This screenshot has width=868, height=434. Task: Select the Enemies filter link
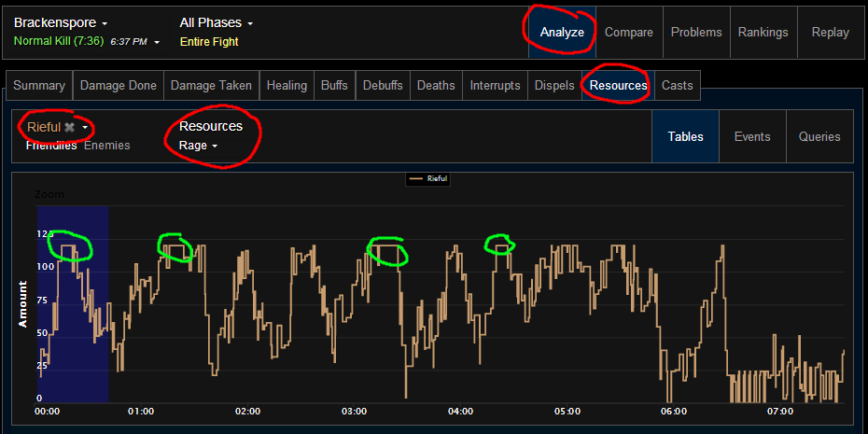click(x=107, y=146)
